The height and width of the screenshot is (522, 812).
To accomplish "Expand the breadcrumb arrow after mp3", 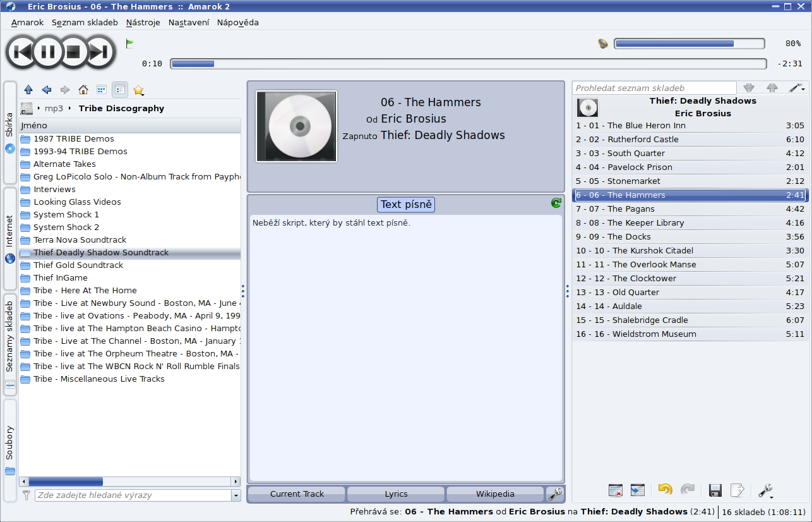I will 70,108.
